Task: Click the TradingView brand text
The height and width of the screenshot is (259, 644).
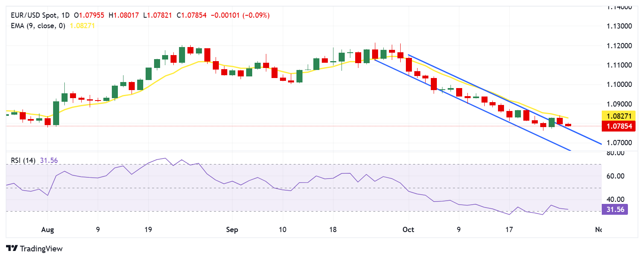Action: (41, 249)
